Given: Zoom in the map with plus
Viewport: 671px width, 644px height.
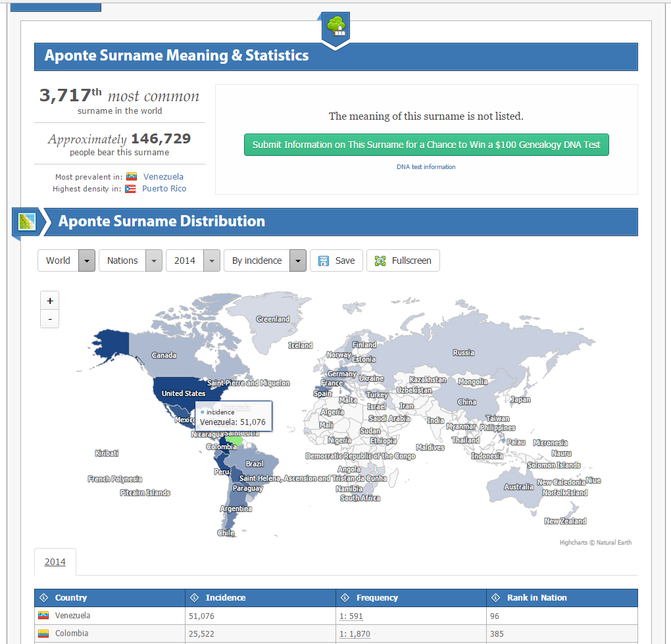Looking at the screenshot, I should (50, 301).
